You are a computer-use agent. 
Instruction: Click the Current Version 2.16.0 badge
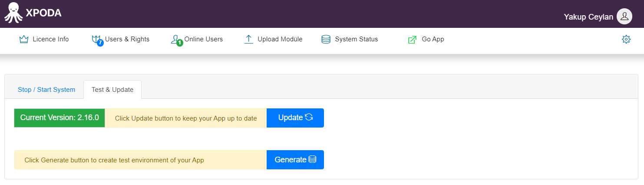point(59,118)
